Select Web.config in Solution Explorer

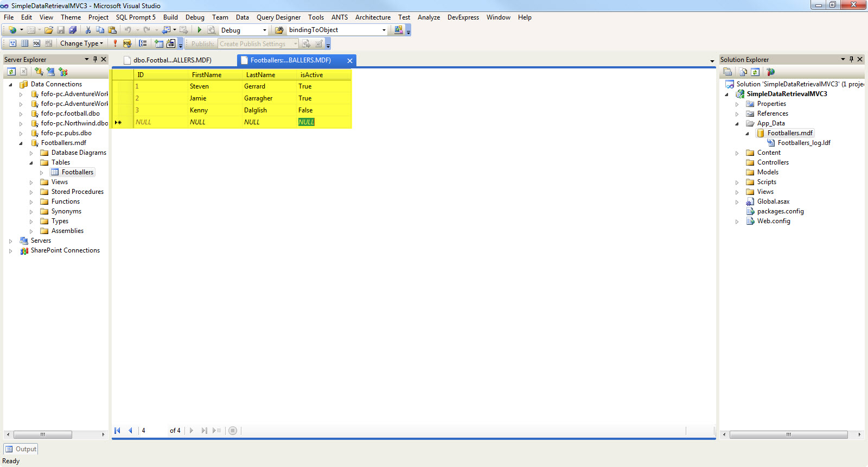[774, 221]
